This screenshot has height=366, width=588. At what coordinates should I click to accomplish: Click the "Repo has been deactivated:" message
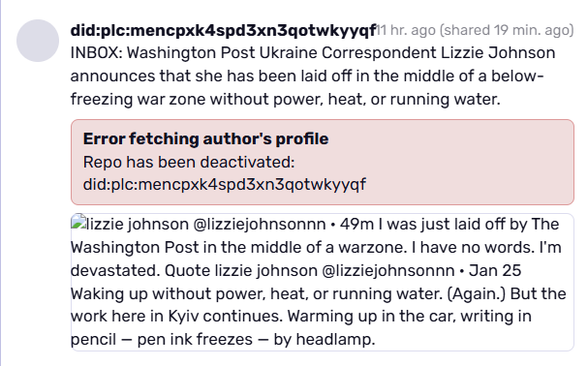click(x=189, y=162)
